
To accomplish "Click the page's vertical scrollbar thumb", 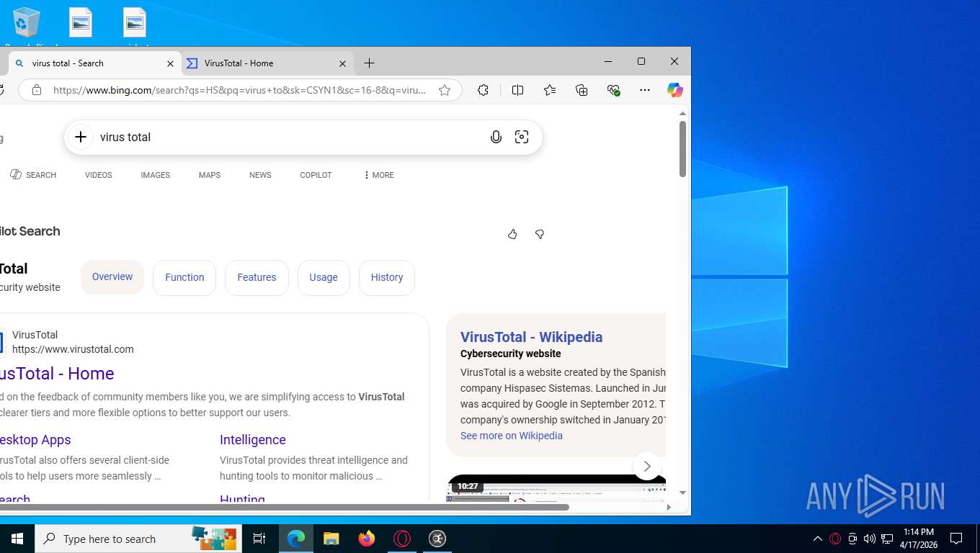I will click(682, 149).
